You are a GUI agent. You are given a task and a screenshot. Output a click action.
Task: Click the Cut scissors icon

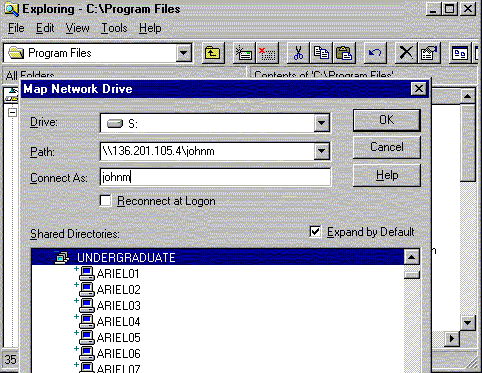click(x=298, y=53)
